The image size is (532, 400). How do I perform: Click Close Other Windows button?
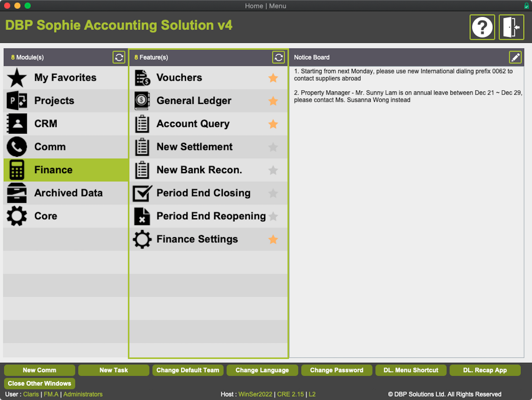[x=40, y=383]
